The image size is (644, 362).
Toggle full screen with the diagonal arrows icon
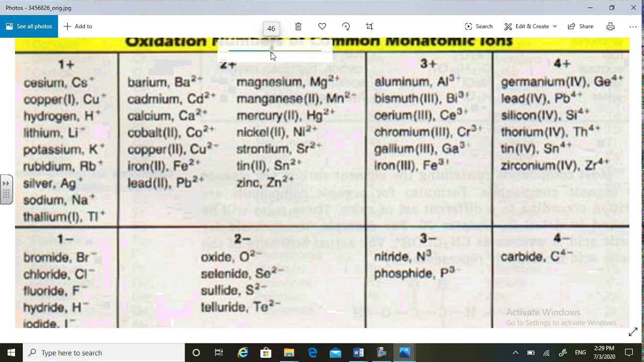click(633, 332)
